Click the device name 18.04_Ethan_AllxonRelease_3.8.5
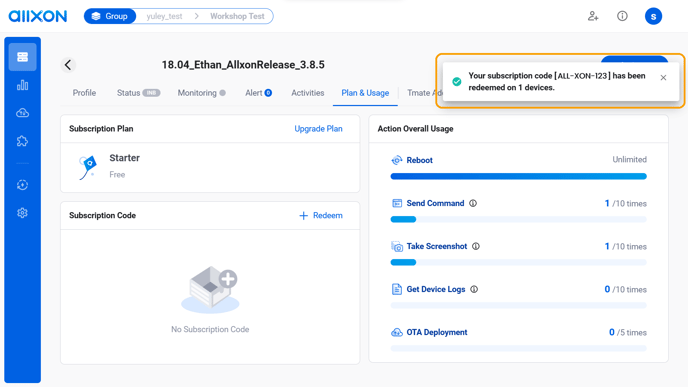Image resolution: width=688 pixels, height=387 pixels. 243,65
